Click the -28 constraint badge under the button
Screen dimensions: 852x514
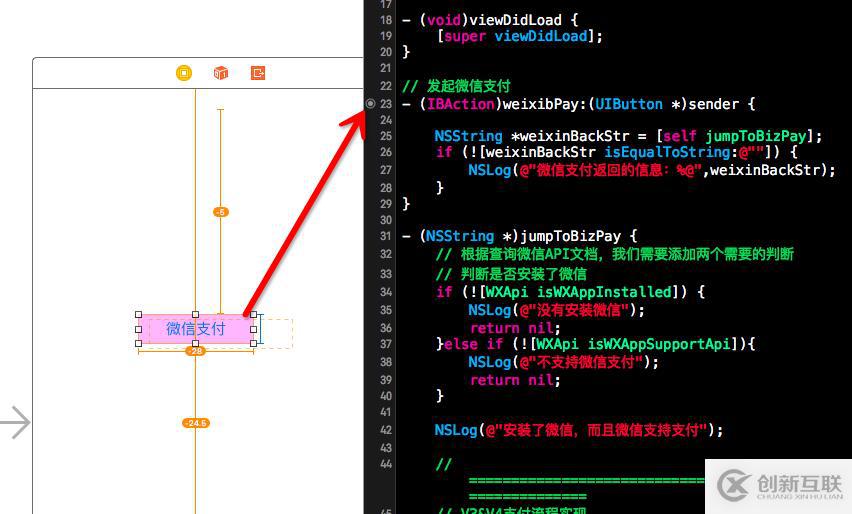pyautogui.click(x=196, y=351)
